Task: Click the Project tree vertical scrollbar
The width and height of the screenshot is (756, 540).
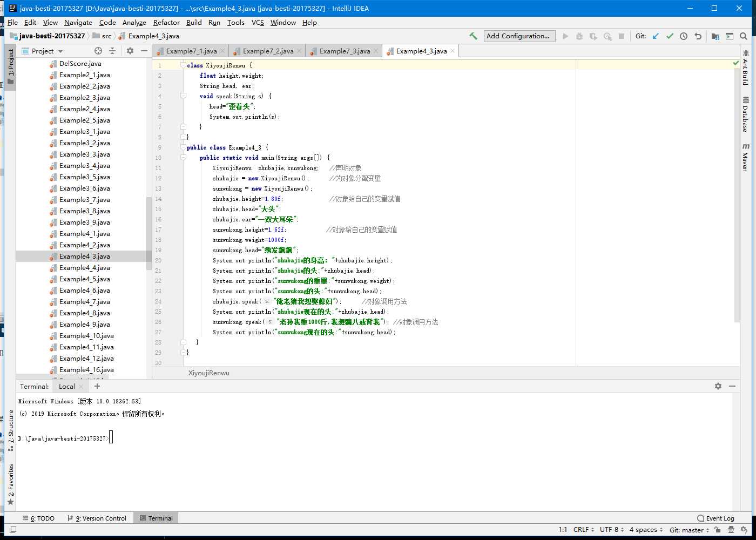Action: click(149, 233)
